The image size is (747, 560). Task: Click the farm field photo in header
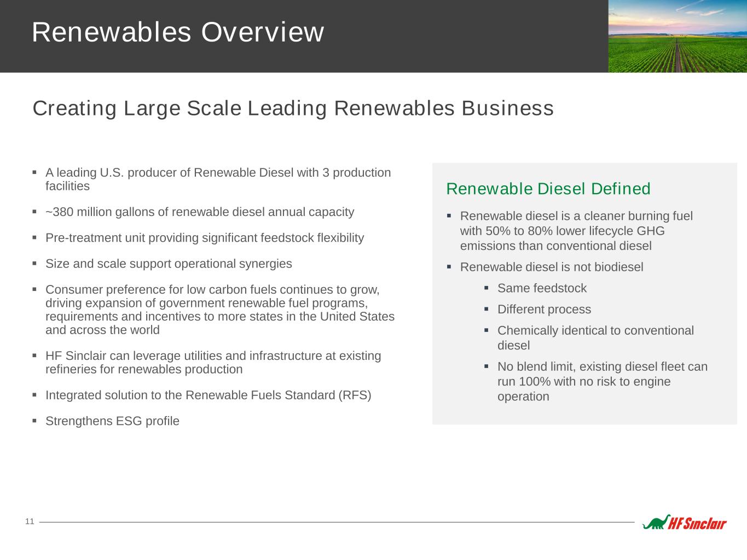[677, 36]
